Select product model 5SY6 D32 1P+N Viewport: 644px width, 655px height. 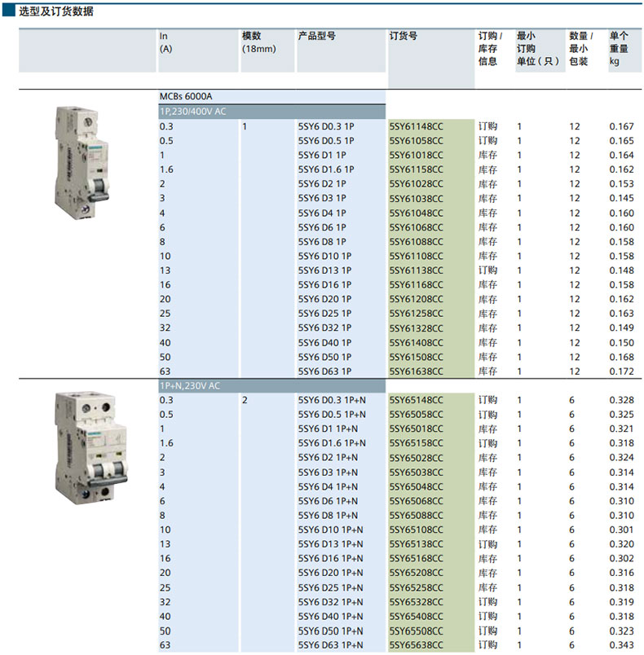click(x=331, y=602)
